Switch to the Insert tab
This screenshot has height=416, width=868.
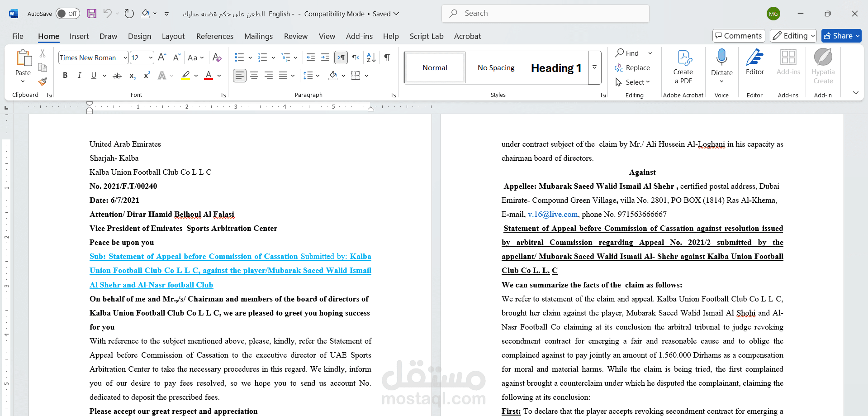79,36
